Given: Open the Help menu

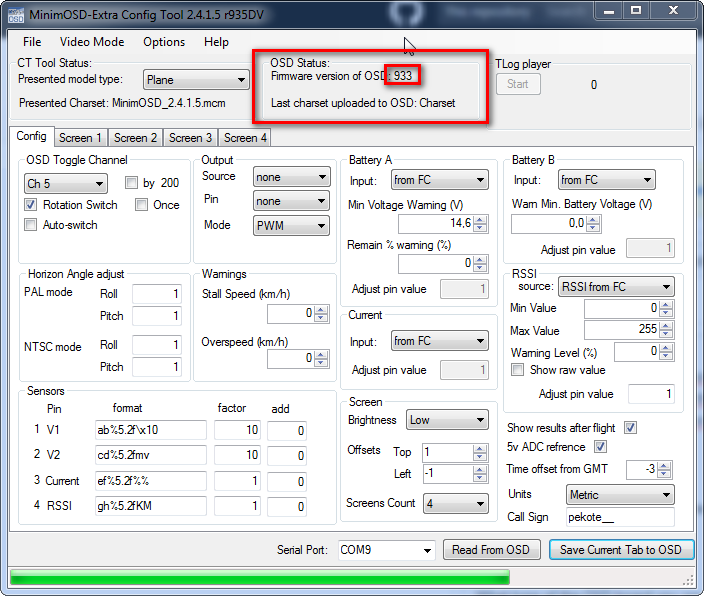Looking at the screenshot, I should [216, 42].
